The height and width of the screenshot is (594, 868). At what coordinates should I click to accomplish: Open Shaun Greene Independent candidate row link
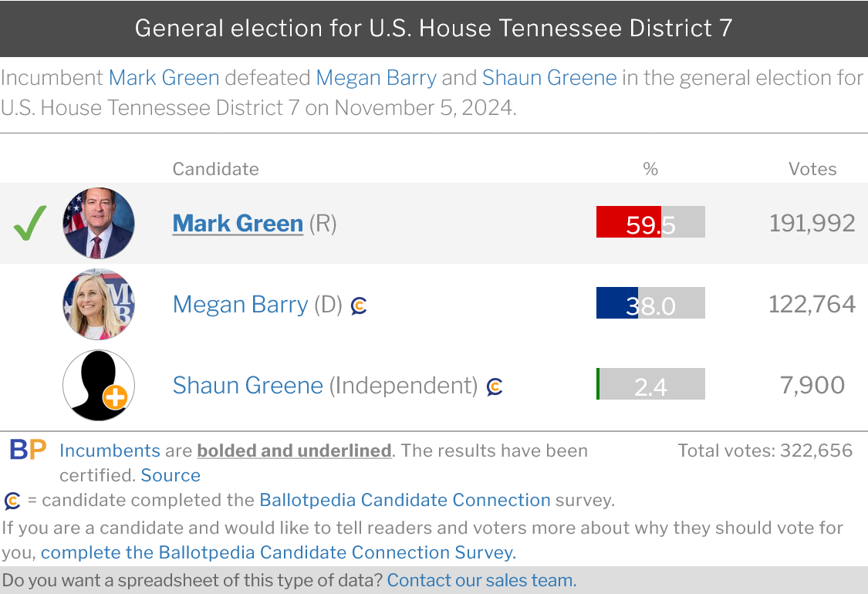248,385
